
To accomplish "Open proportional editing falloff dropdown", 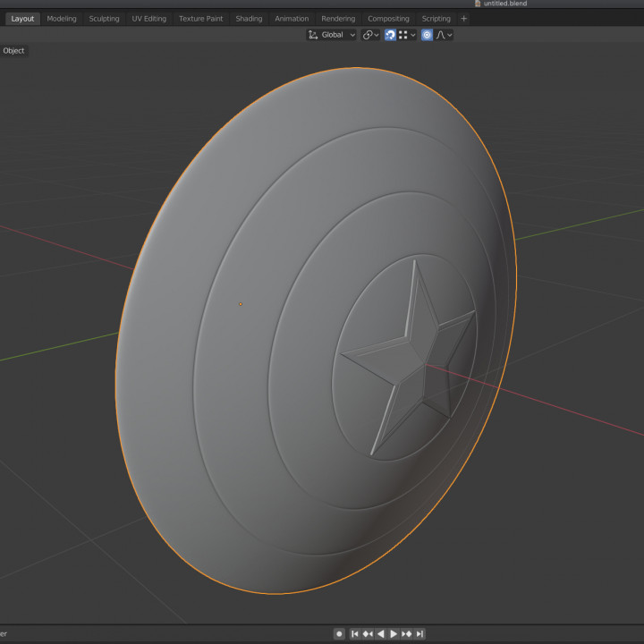I will click(x=444, y=35).
